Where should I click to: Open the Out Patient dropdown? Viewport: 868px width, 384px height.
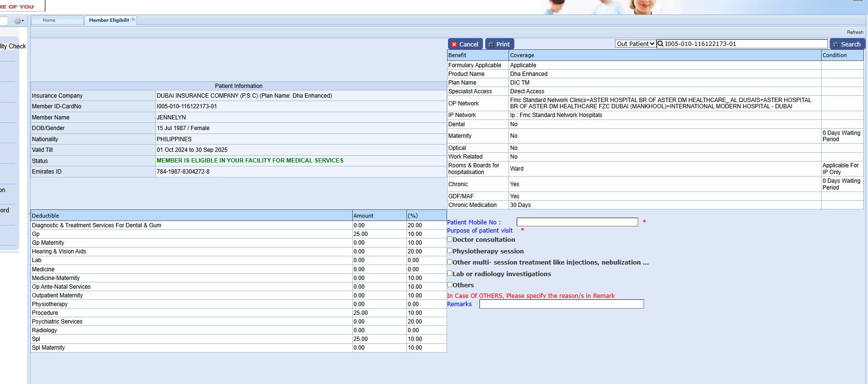pyautogui.click(x=635, y=44)
